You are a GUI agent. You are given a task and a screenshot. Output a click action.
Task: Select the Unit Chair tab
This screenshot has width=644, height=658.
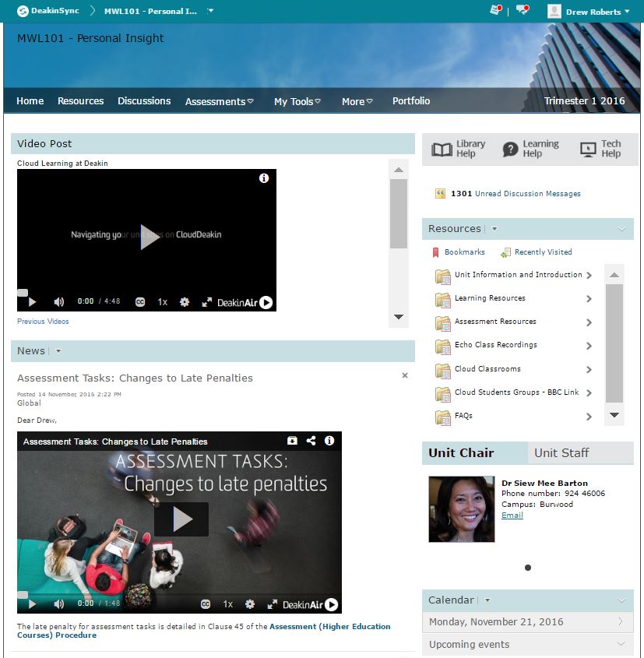(x=475, y=452)
